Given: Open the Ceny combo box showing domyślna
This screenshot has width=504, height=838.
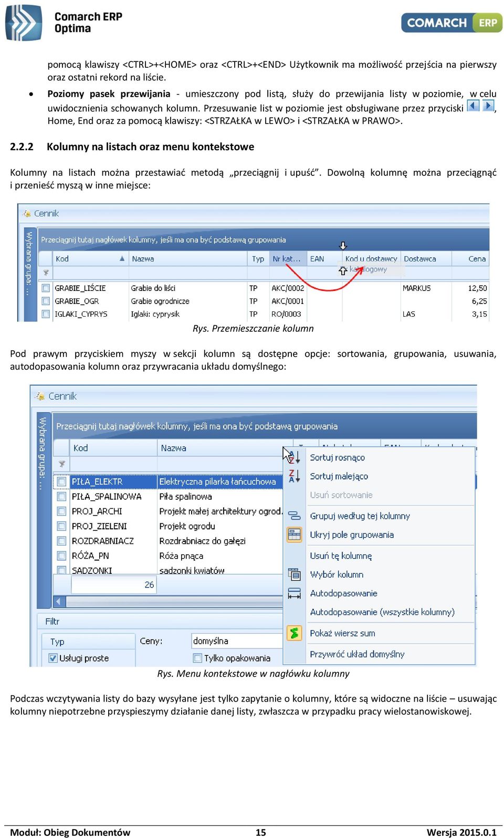Looking at the screenshot, I should [237, 641].
